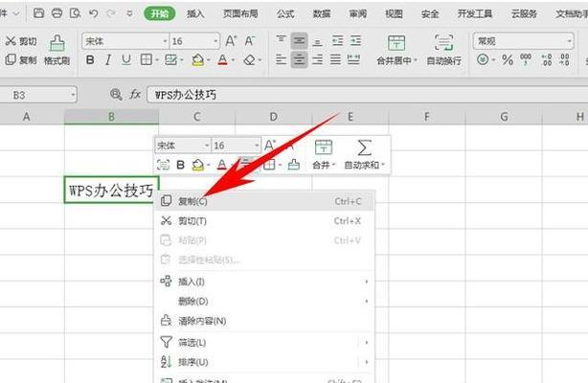
Task: Click 自动换行 wrap text button
Action: (x=444, y=50)
